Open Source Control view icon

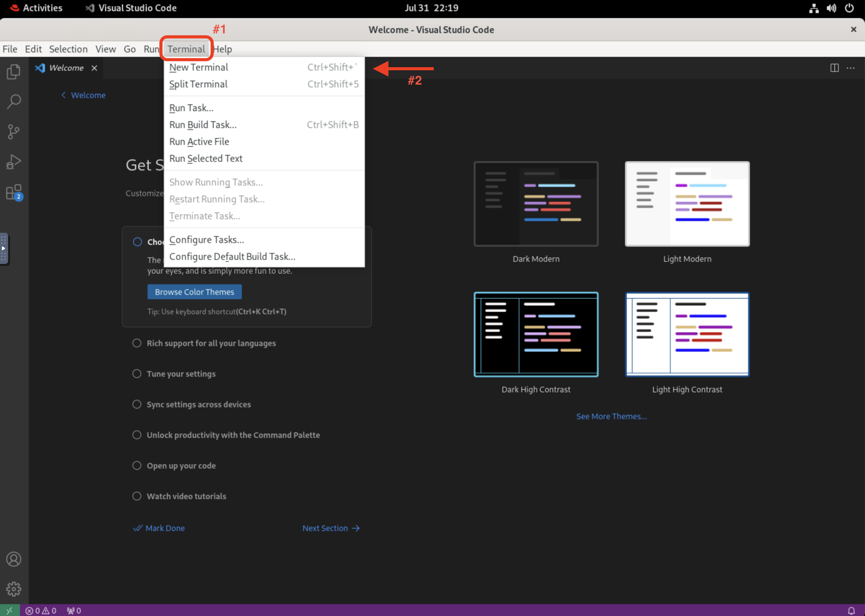click(x=14, y=132)
